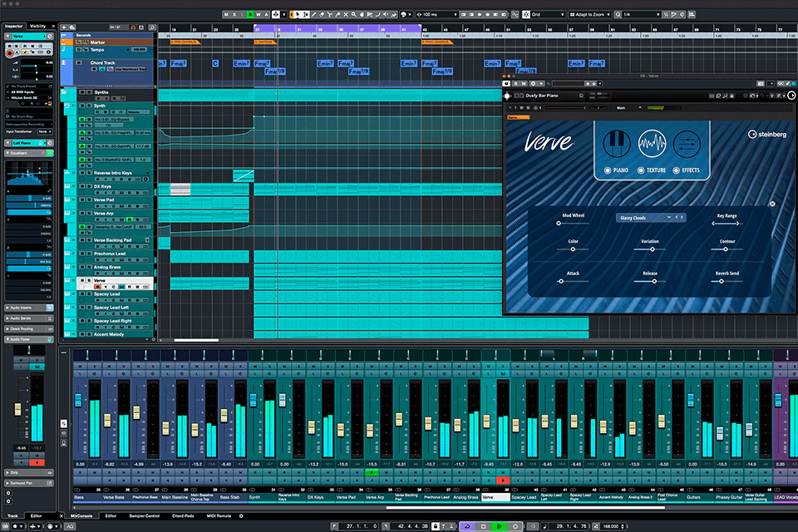Enable record arm on the DX Keys track
The image size is (798, 532).
click(x=97, y=191)
